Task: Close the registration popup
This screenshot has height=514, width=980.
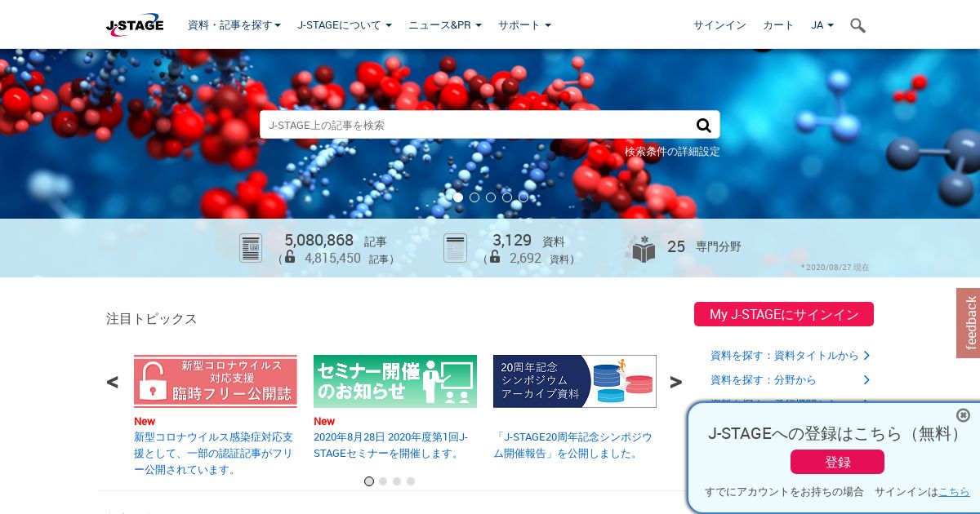Action: (963, 415)
